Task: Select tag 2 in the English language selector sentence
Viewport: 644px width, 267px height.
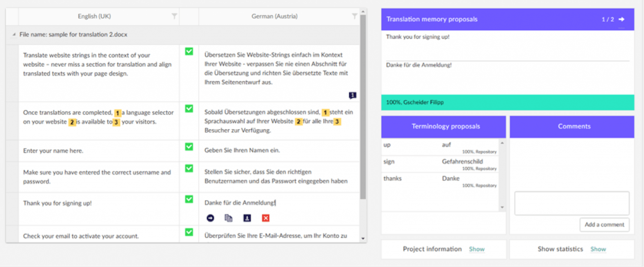Action: point(72,122)
